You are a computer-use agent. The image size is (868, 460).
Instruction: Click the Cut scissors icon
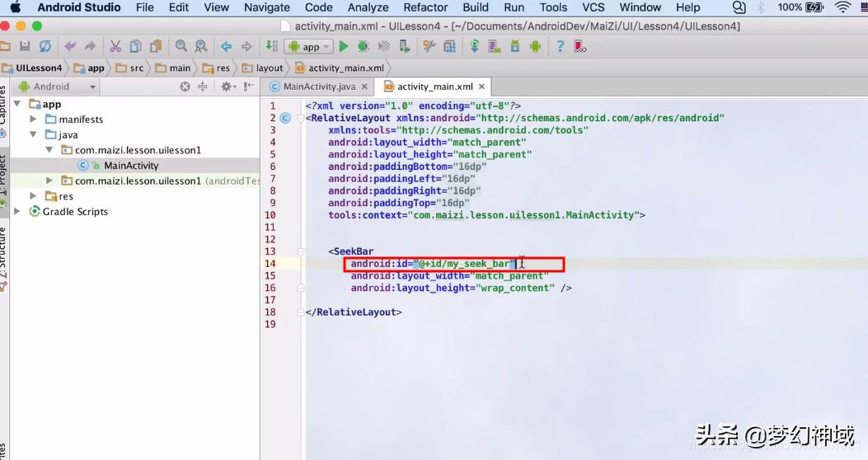(x=115, y=47)
